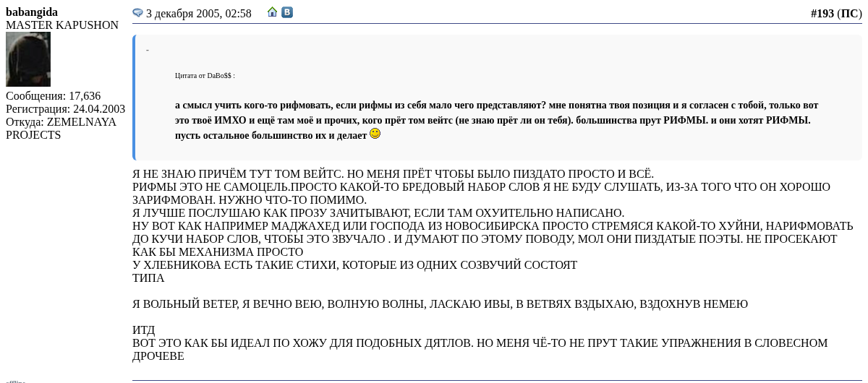Open the babangida user profile
Image resolution: width=868 pixels, height=383 pixels.
[32, 12]
